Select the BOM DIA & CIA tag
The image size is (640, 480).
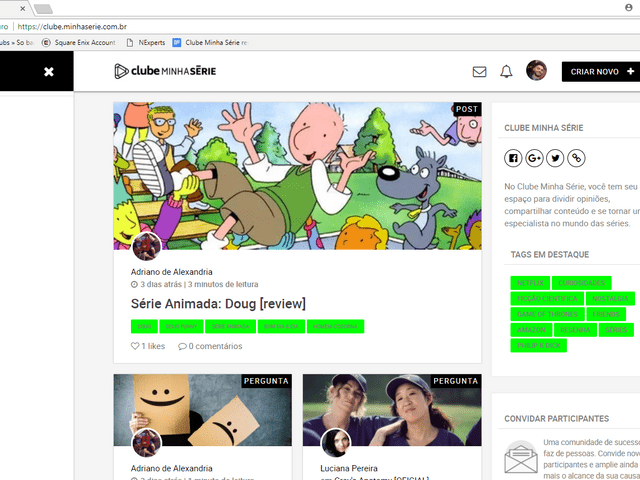281,327
